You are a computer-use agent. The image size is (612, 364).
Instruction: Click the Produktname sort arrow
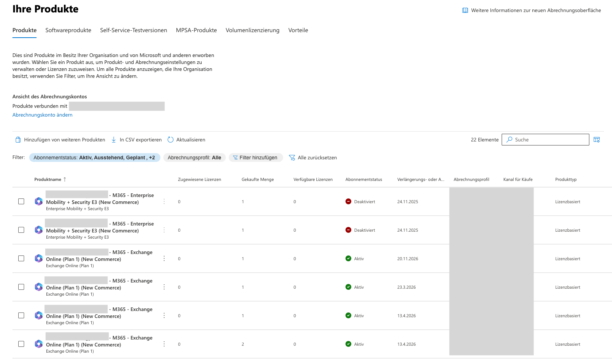point(65,179)
